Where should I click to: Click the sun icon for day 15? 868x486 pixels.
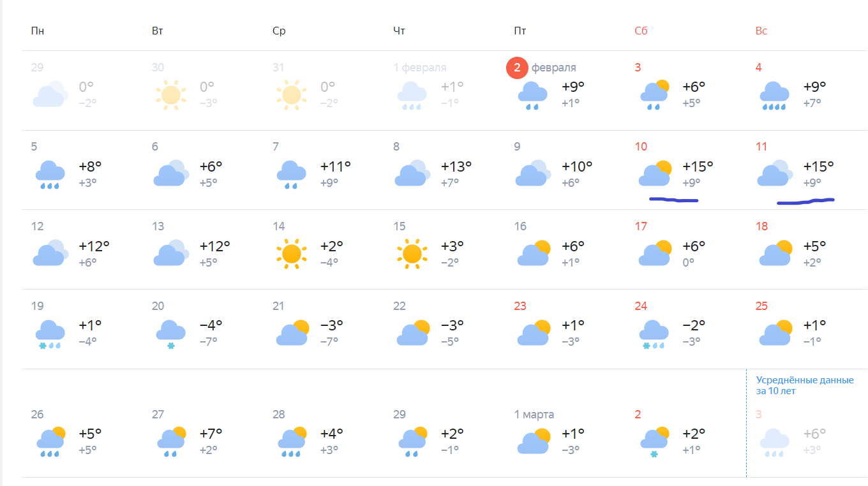(x=412, y=253)
